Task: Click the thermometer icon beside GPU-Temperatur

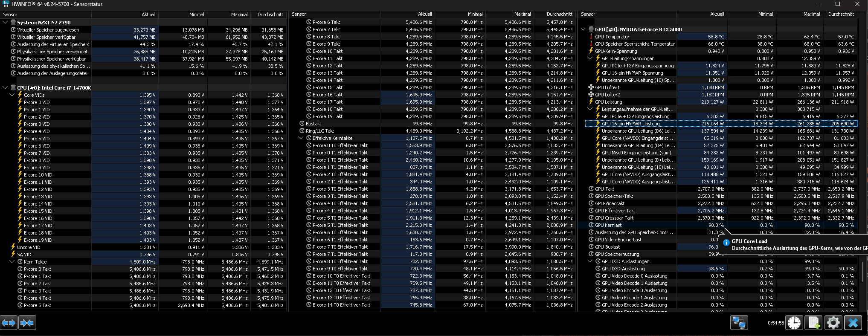Action: (x=591, y=37)
